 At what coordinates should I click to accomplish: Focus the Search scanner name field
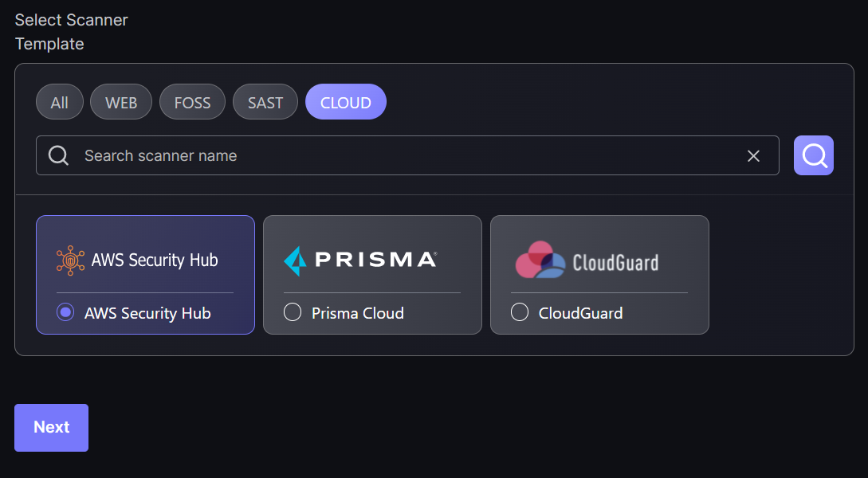407,155
